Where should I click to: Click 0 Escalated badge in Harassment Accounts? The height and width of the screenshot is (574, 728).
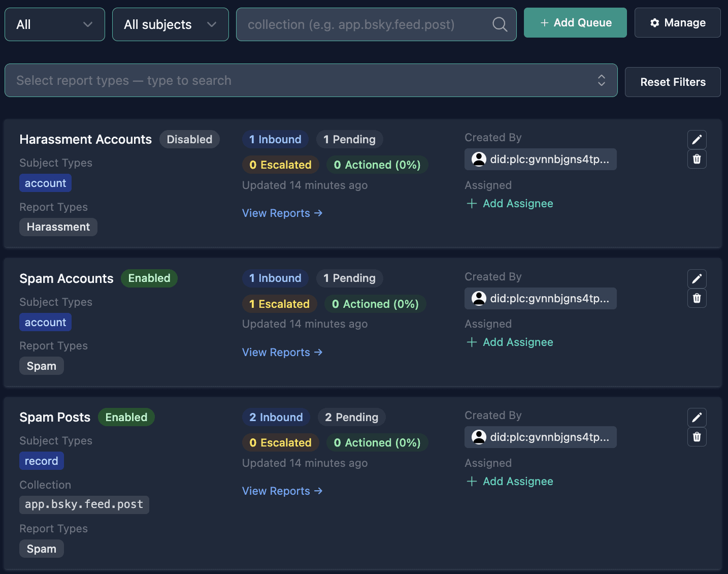[x=280, y=165]
